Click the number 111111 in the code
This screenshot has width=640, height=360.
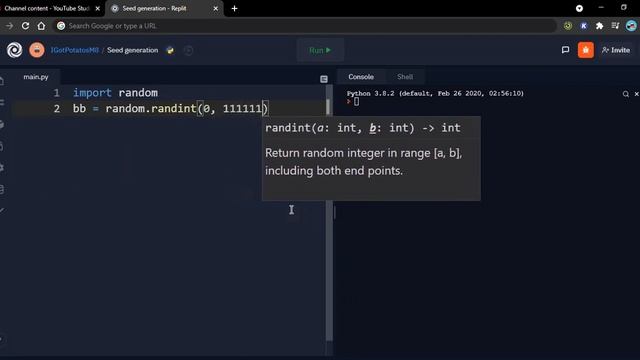tap(242, 109)
